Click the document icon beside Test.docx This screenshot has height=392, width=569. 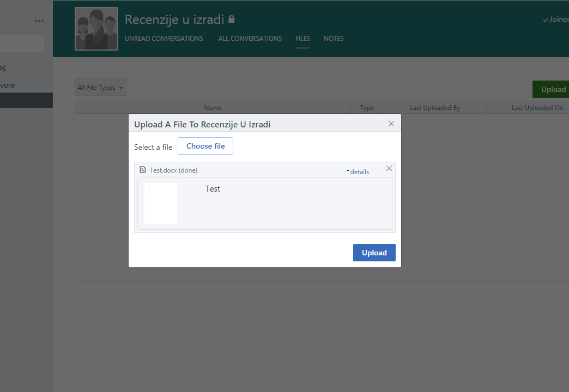tap(143, 170)
